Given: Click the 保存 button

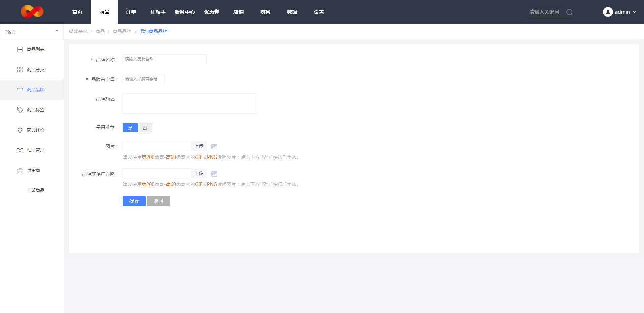Looking at the screenshot, I should [x=134, y=201].
